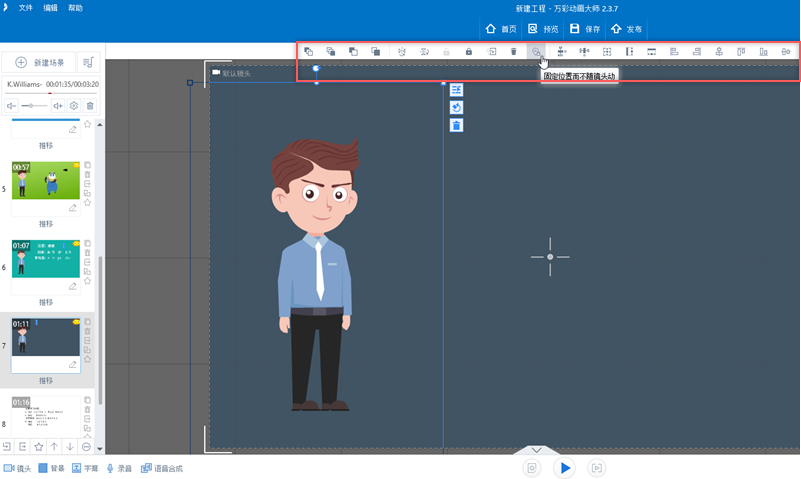Expand the timeline panel chevron at bottom
This screenshot has width=801, height=479.
pos(535,451)
